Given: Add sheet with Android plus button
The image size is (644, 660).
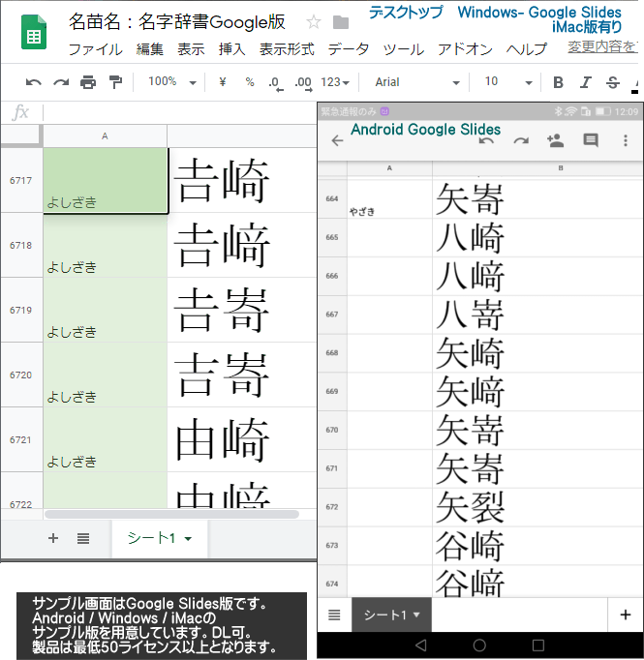Looking at the screenshot, I should (x=626, y=615).
